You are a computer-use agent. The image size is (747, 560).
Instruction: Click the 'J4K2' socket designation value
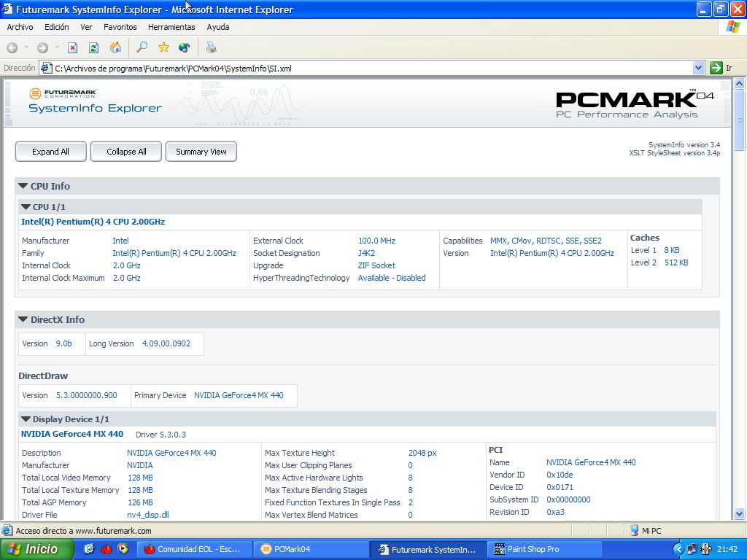click(366, 253)
